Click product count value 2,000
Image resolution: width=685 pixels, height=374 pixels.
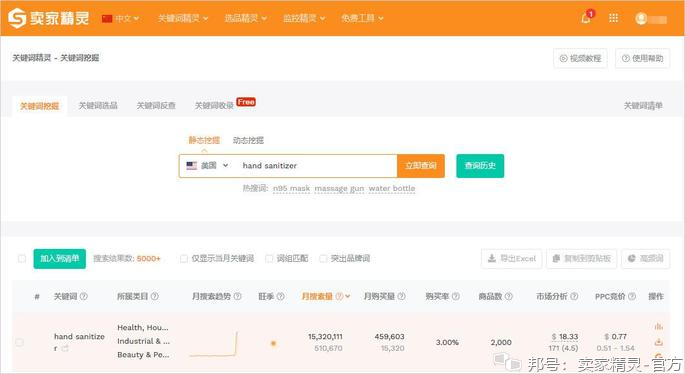[x=501, y=342]
